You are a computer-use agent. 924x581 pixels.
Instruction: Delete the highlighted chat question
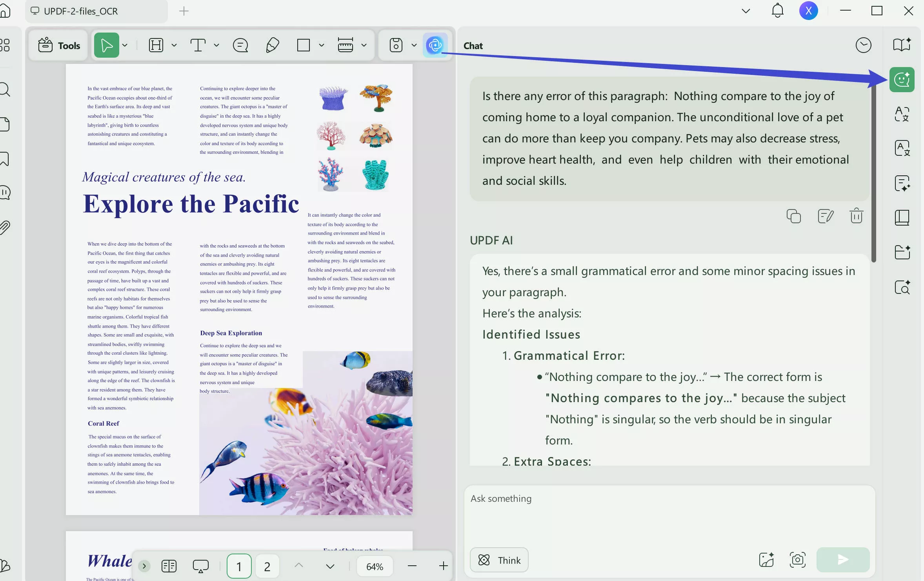coord(856,216)
